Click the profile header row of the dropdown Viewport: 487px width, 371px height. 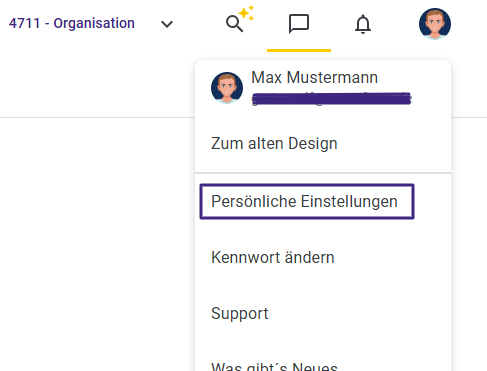coord(323,88)
